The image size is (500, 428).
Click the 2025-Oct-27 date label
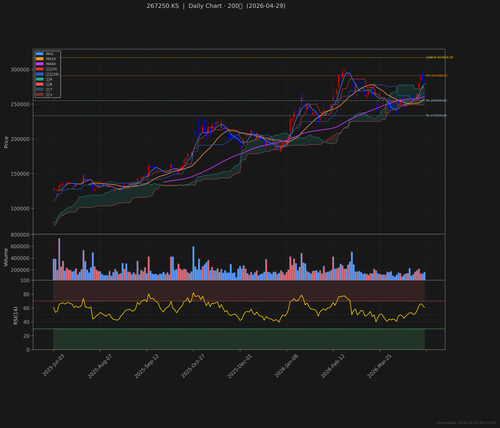tap(193, 366)
